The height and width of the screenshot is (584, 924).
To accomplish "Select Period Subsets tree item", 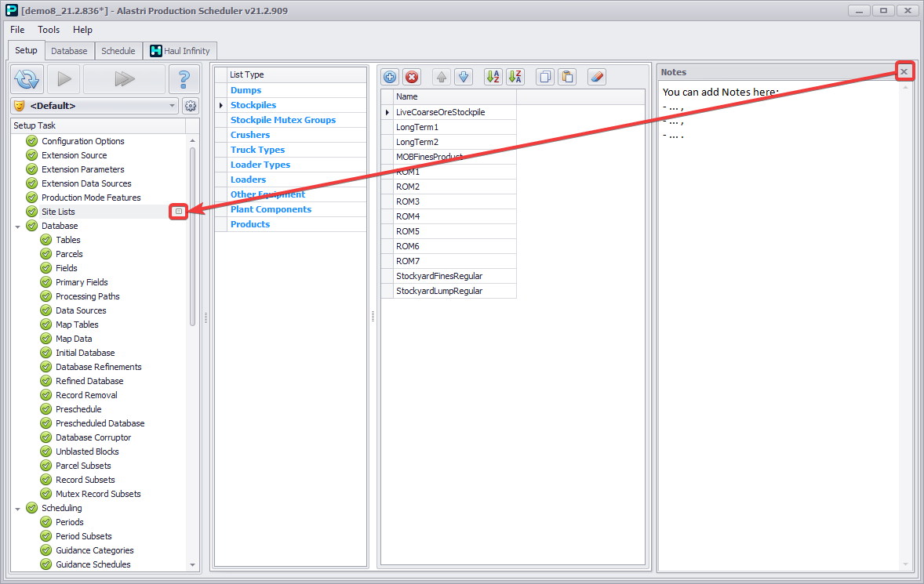I will [84, 537].
